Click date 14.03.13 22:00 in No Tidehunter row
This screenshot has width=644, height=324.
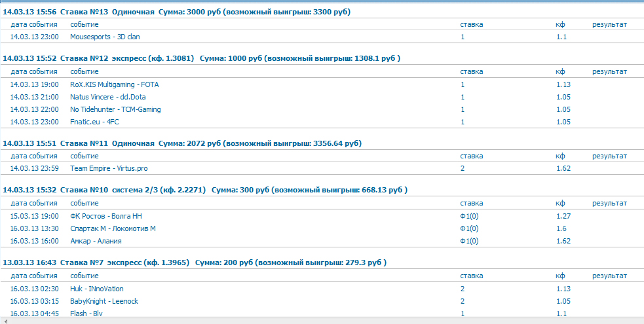(35, 109)
